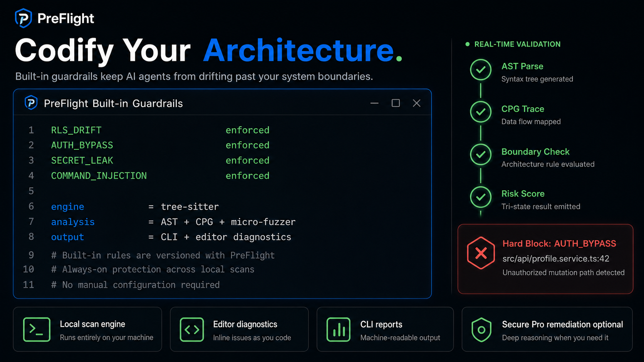Click the shield icon in Guardrails window title
Screen dimensions: 644x362
click(31, 103)
